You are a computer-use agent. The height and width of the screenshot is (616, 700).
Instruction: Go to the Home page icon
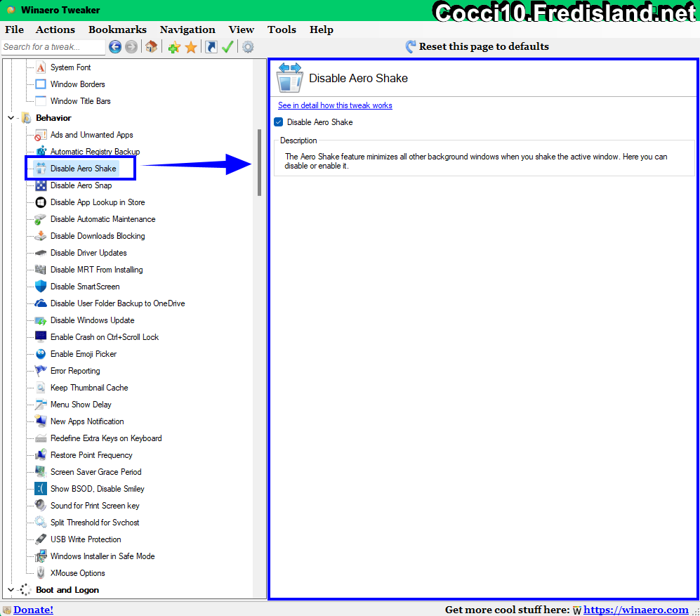coord(152,46)
